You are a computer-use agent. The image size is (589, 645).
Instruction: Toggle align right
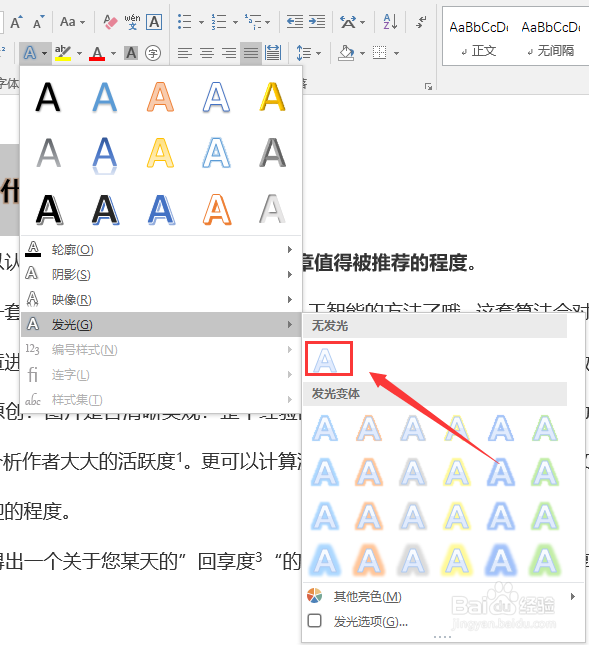click(229, 53)
